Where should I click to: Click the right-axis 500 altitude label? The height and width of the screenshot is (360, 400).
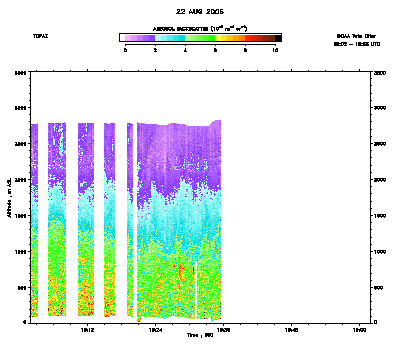[x=379, y=288]
